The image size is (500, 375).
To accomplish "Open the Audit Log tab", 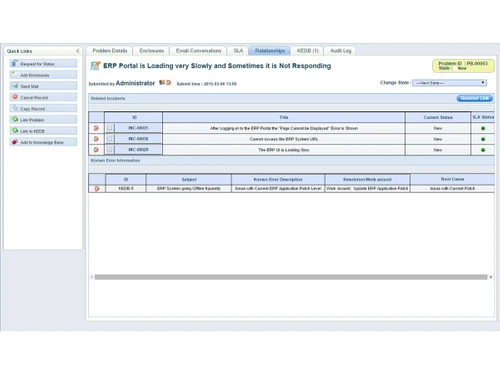I will pyautogui.click(x=340, y=51).
